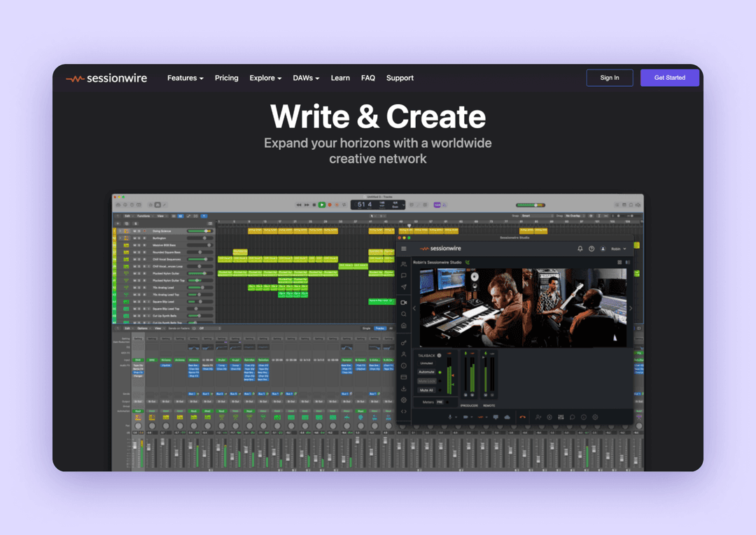
Task: Click the cloud icon in bottom toolbar
Action: point(507,417)
